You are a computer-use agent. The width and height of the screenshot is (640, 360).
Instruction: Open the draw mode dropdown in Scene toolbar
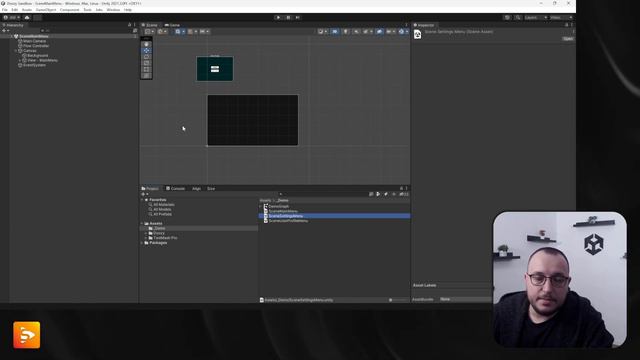322,31
